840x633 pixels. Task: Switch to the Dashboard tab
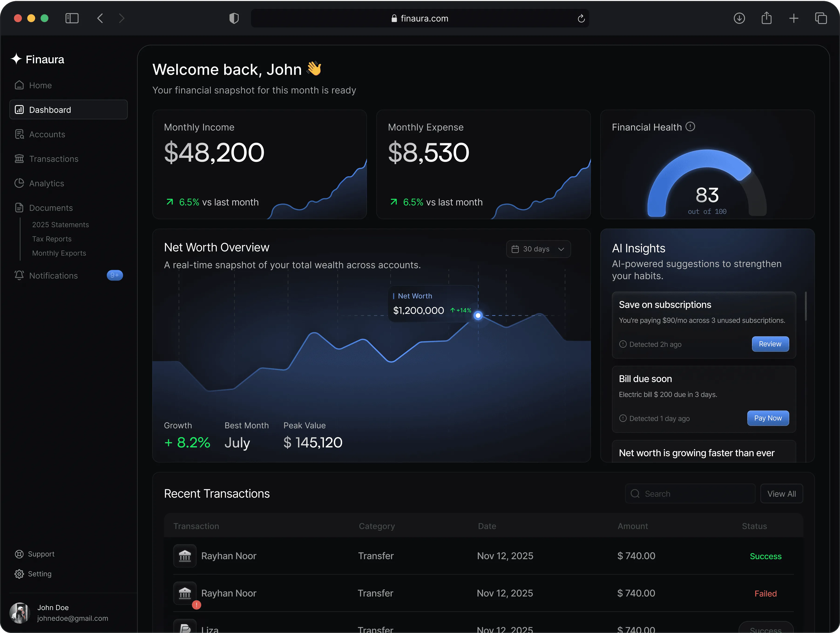(x=49, y=109)
